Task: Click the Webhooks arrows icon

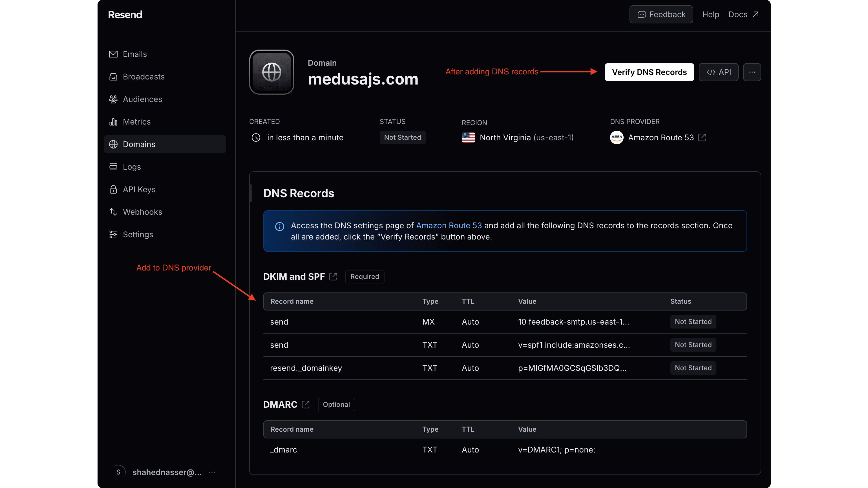Action: (x=113, y=212)
